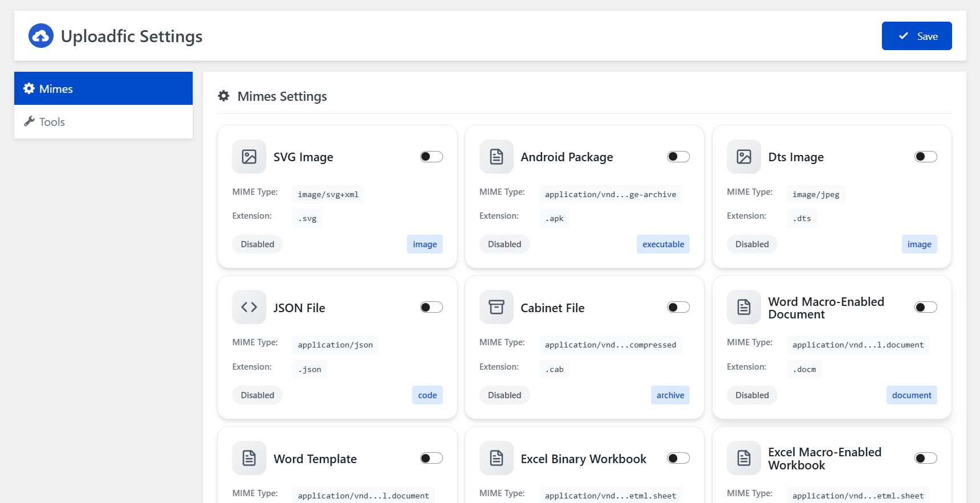Save the Uploadfic settings
This screenshot has height=503, width=980.
917,36
